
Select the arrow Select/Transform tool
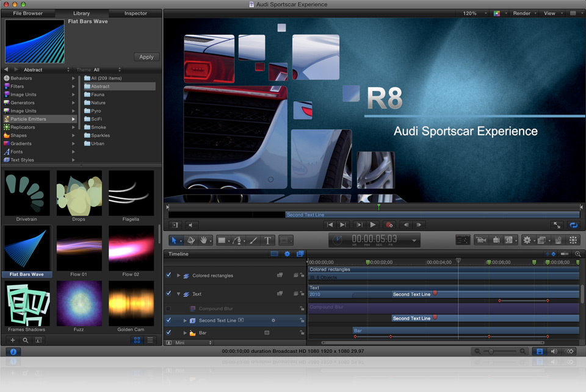click(x=174, y=241)
